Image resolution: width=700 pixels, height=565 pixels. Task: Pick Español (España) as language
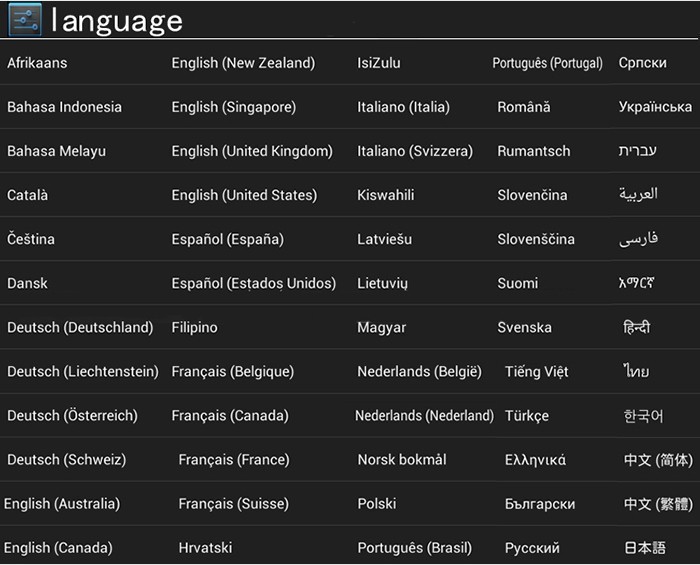click(227, 239)
